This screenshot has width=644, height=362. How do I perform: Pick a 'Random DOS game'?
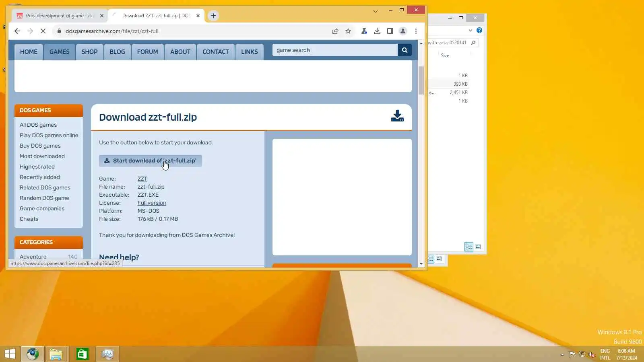(44, 198)
